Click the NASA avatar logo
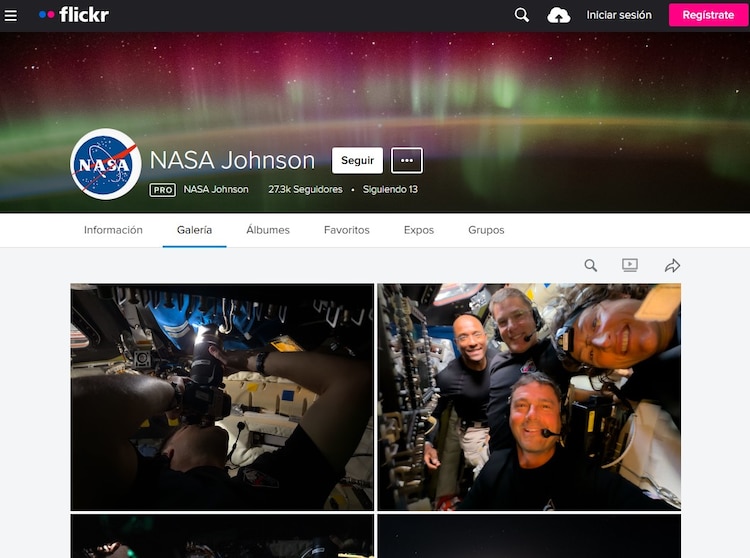This screenshot has width=750, height=558. coord(106,164)
